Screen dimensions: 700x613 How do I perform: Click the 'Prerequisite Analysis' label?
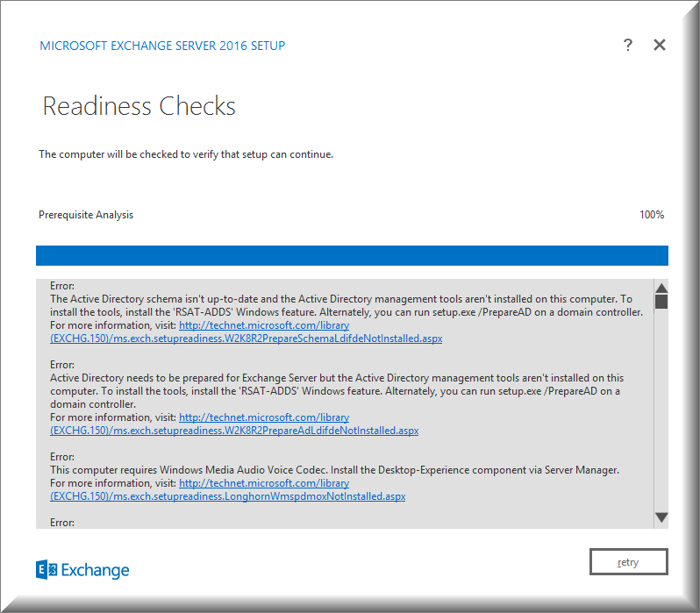[x=86, y=215]
